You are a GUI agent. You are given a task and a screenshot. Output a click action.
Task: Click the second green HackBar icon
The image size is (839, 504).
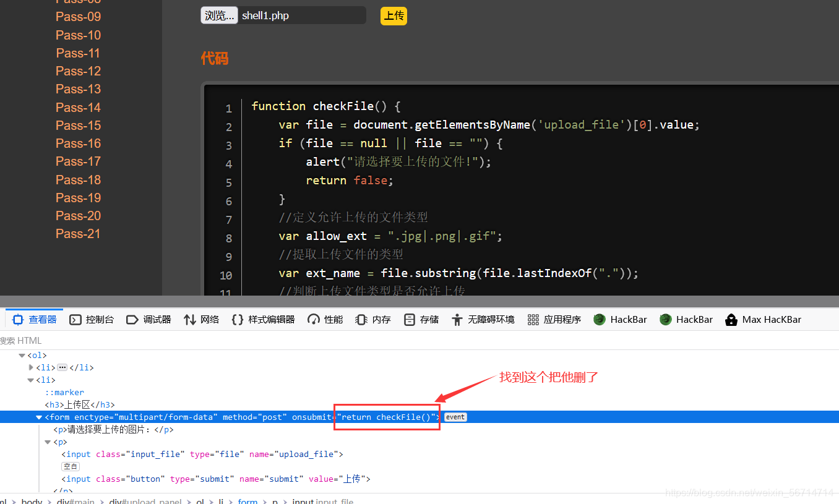[665, 320]
